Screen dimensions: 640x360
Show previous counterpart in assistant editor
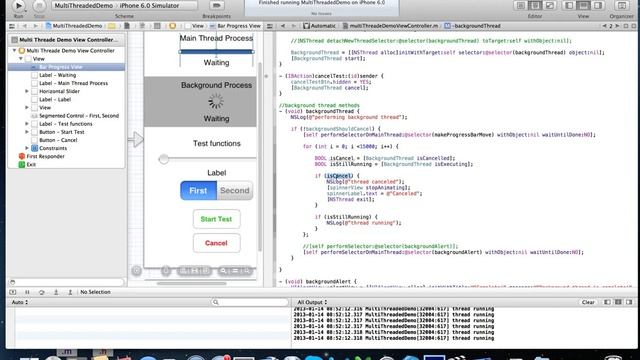click(604, 26)
